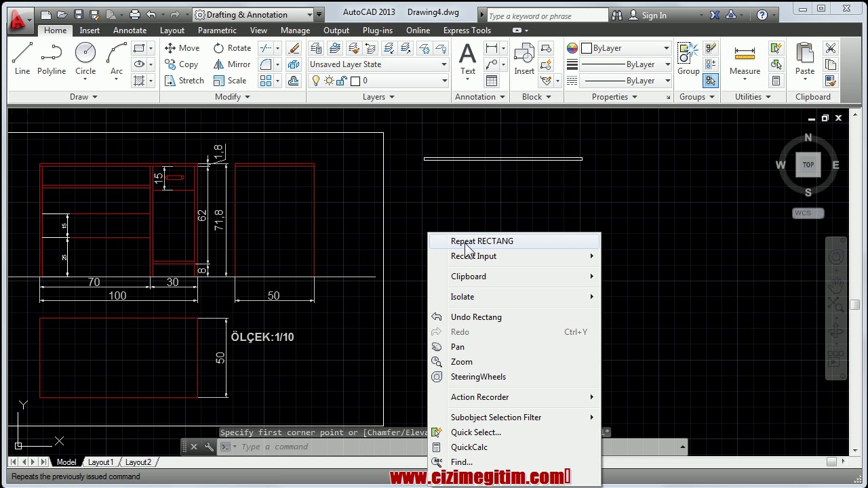The width and height of the screenshot is (868, 488).
Task: Choose Quick Select... from context menu
Action: point(515,432)
